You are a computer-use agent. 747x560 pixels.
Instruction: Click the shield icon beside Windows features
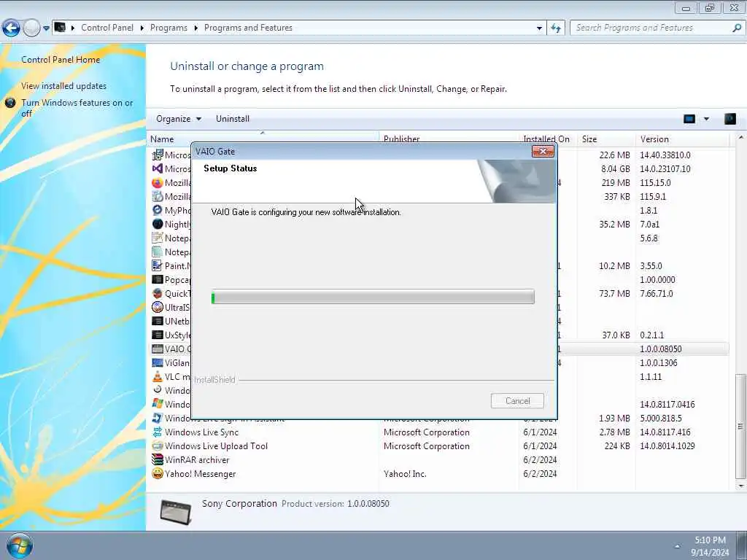[10, 102]
